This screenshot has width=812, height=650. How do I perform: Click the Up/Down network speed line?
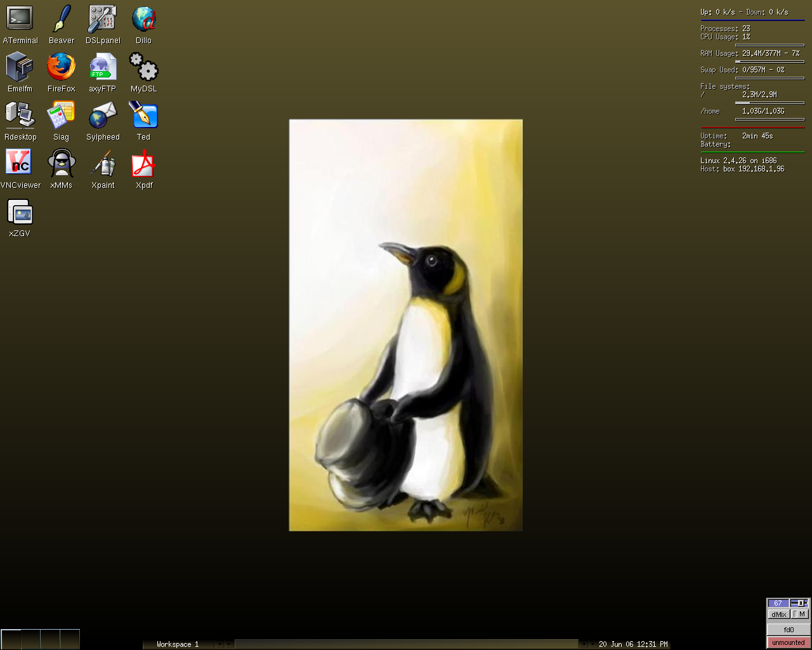(744, 12)
